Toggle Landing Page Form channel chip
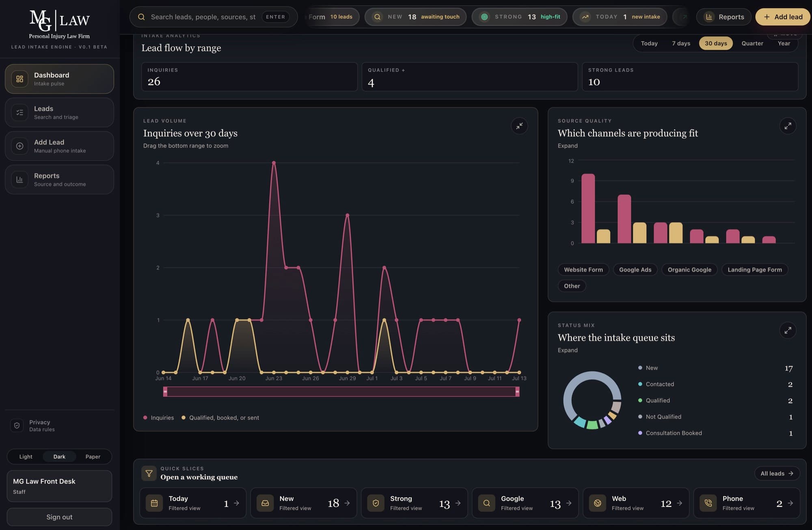The height and width of the screenshot is (530, 812). click(x=755, y=270)
